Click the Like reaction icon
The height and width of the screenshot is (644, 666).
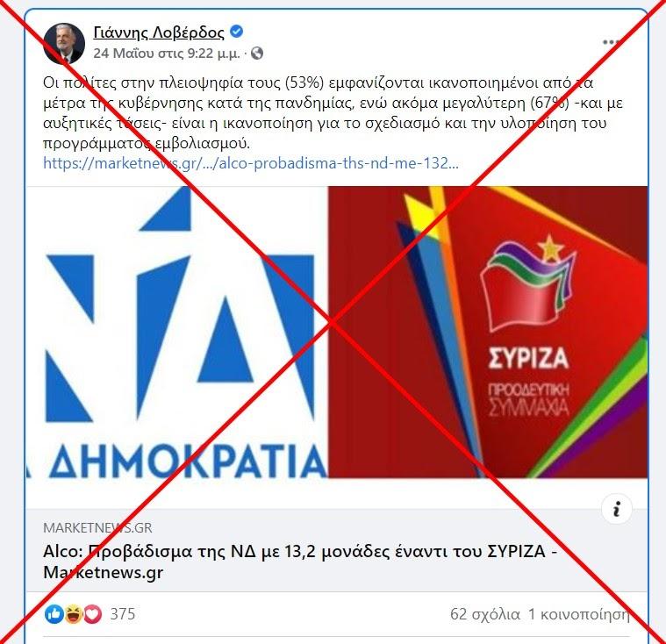pyautogui.click(x=54, y=614)
